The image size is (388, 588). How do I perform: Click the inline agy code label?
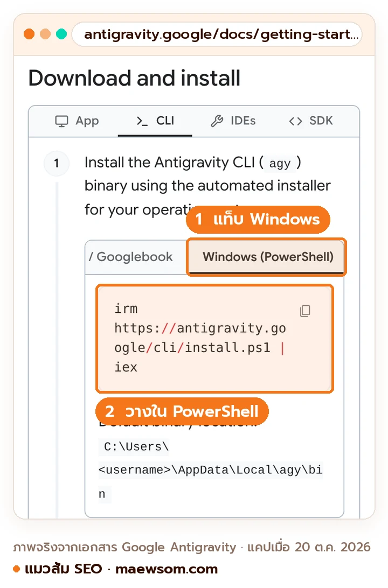click(280, 164)
